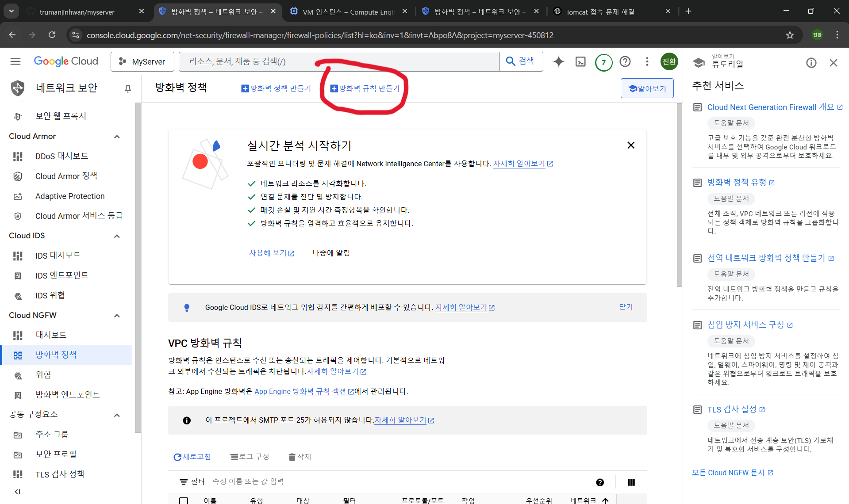Select all rows with header checkbox
Viewport: 849px width, 504px height.
[184, 500]
